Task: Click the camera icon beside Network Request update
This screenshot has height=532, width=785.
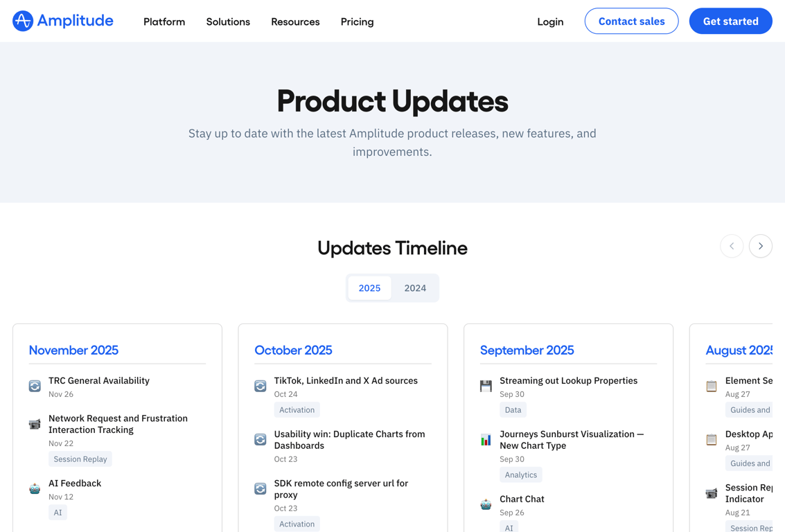Action: tap(35, 424)
